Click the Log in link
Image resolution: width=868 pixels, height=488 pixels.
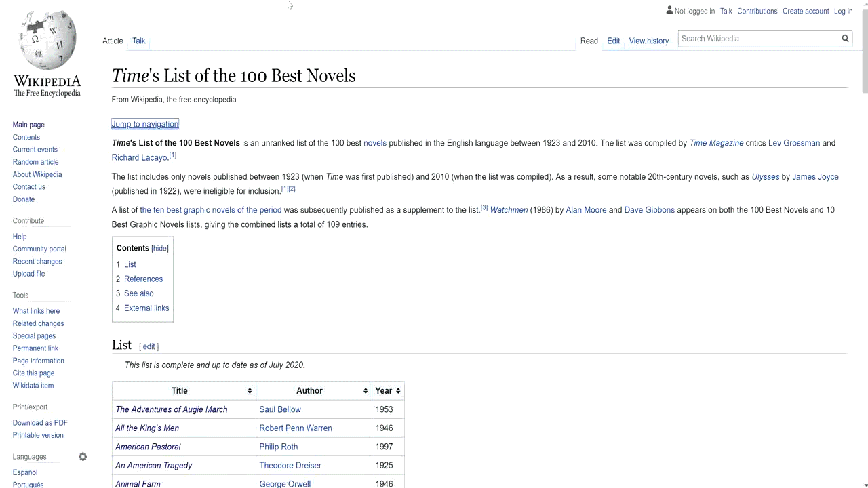(x=844, y=11)
